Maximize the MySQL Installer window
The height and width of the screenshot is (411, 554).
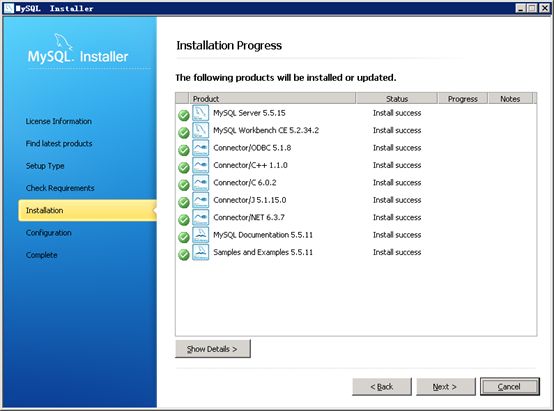532,8
